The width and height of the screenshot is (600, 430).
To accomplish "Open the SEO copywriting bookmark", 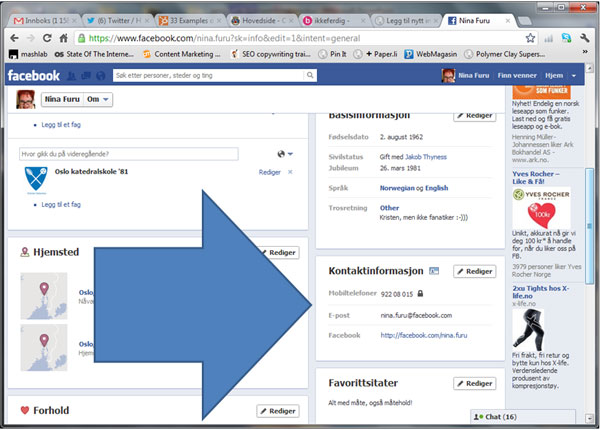I will 271,54.
